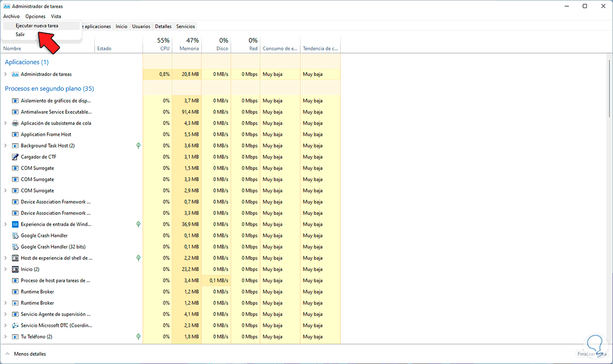Viewport: 613px width, 364px height.
Task: Choose Salir from the Archivo menu
Action: [x=20, y=35]
